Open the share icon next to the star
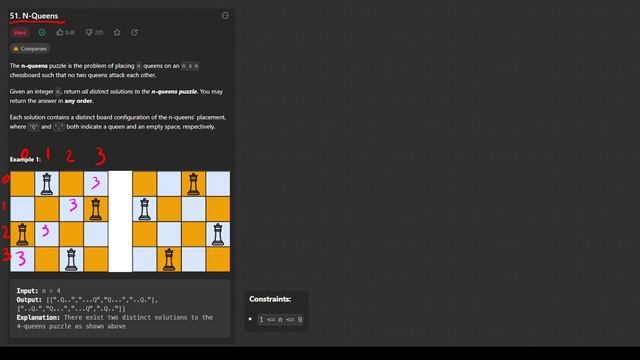Image resolution: width=640 pixels, height=360 pixels. [134, 32]
